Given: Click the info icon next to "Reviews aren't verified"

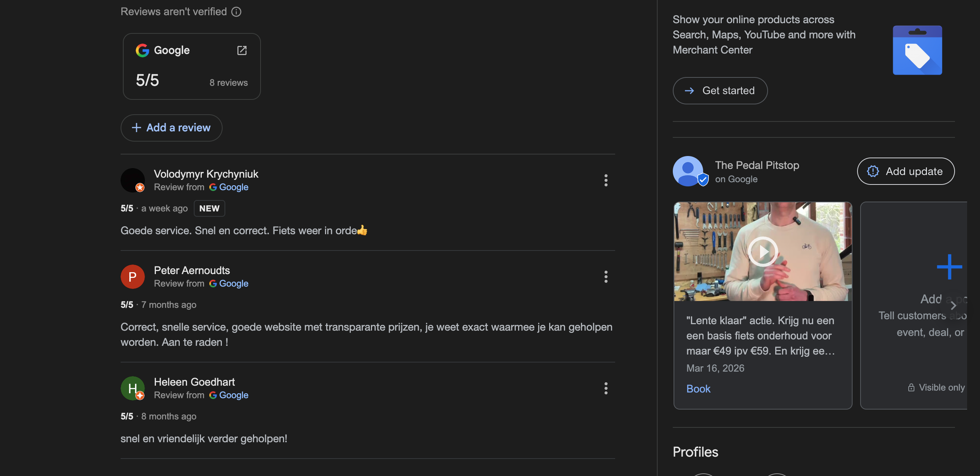Looking at the screenshot, I should [236, 11].
